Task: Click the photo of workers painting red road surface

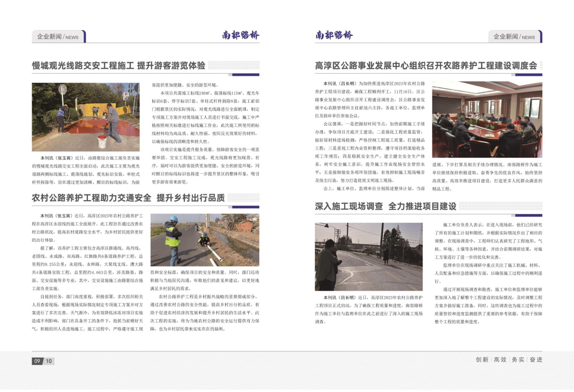Action: click(86, 117)
